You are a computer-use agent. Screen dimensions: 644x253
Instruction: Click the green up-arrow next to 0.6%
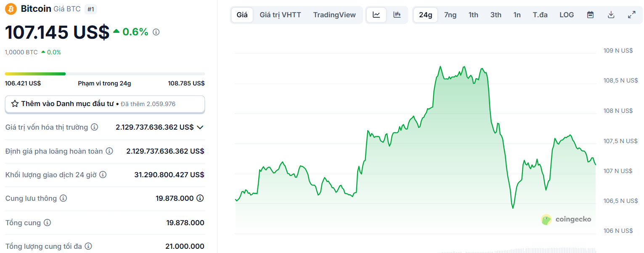coord(117,31)
